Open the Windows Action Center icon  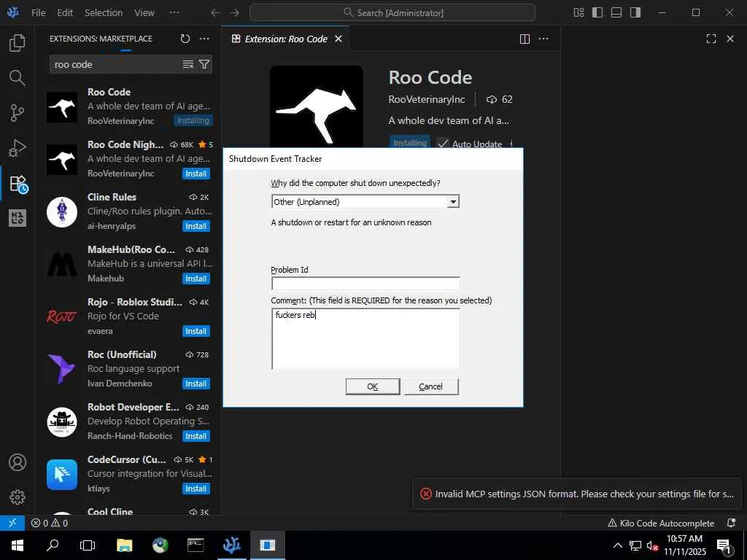[724, 545]
